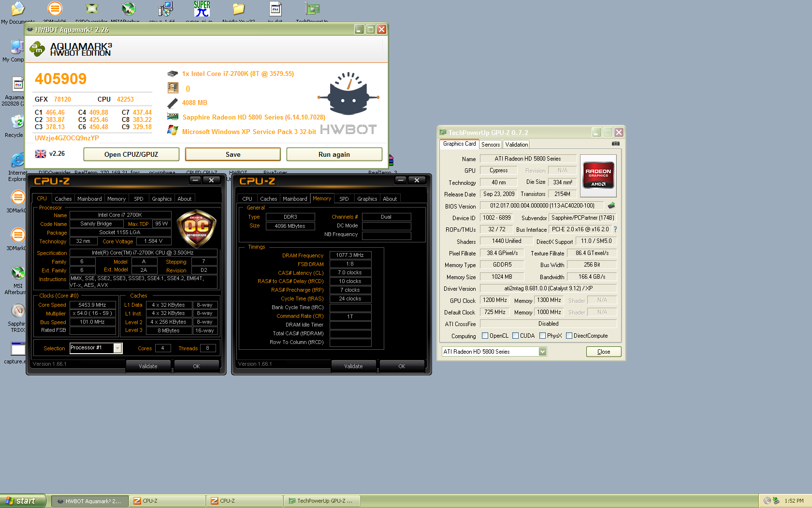Click the Radeon Graphics logo in GPU-Z
This screenshot has height=508, width=812.
pos(598,176)
